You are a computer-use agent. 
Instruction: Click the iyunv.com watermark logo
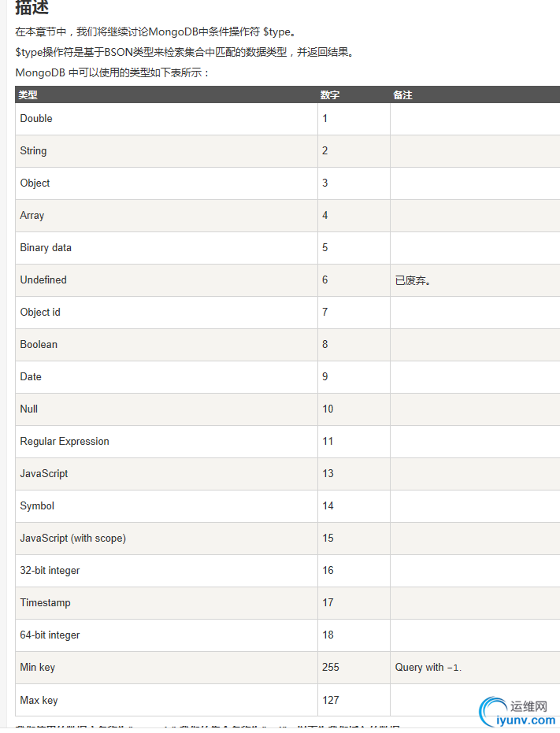coord(518,712)
